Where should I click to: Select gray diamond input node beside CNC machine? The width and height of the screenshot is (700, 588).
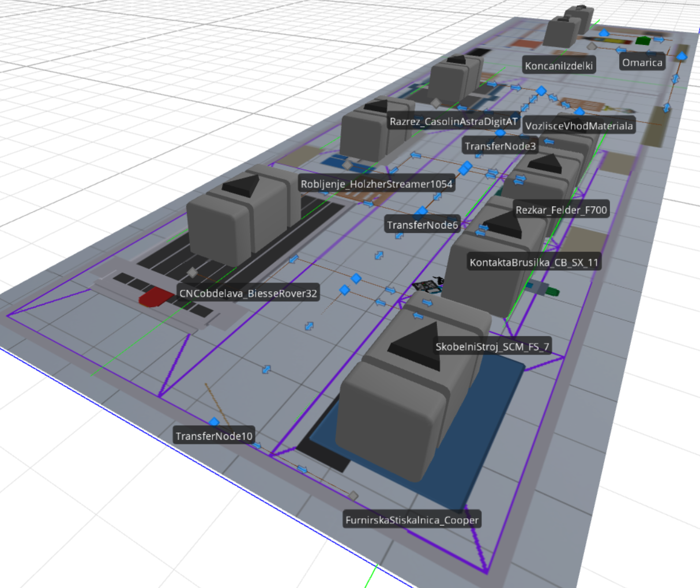(x=192, y=272)
